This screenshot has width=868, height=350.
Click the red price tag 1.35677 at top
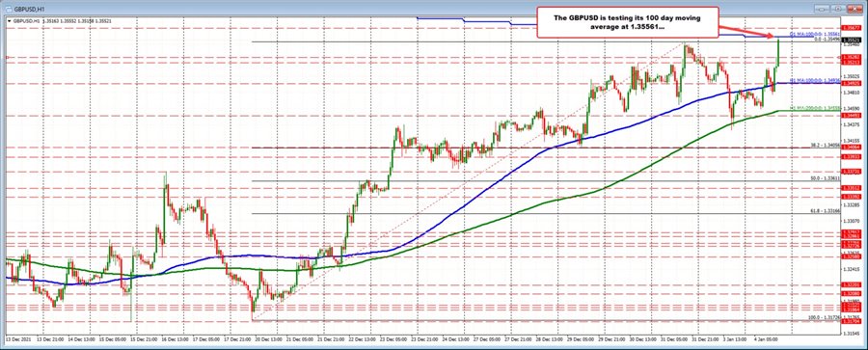click(851, 27)
